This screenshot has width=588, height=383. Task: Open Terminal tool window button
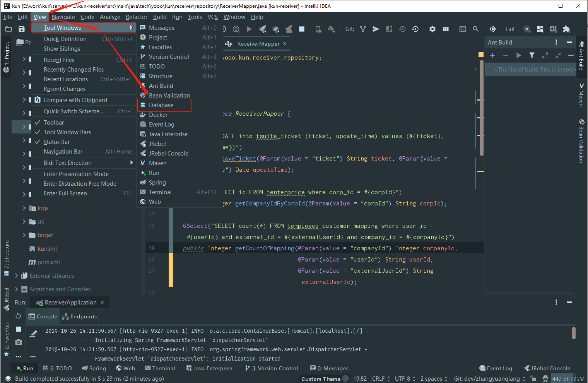pos(160,368)
